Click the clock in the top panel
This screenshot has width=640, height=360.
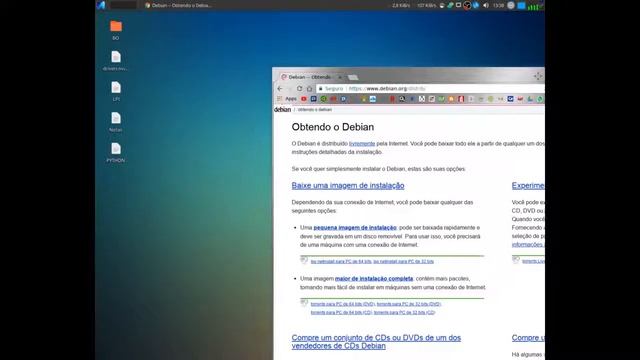(498, 5)
